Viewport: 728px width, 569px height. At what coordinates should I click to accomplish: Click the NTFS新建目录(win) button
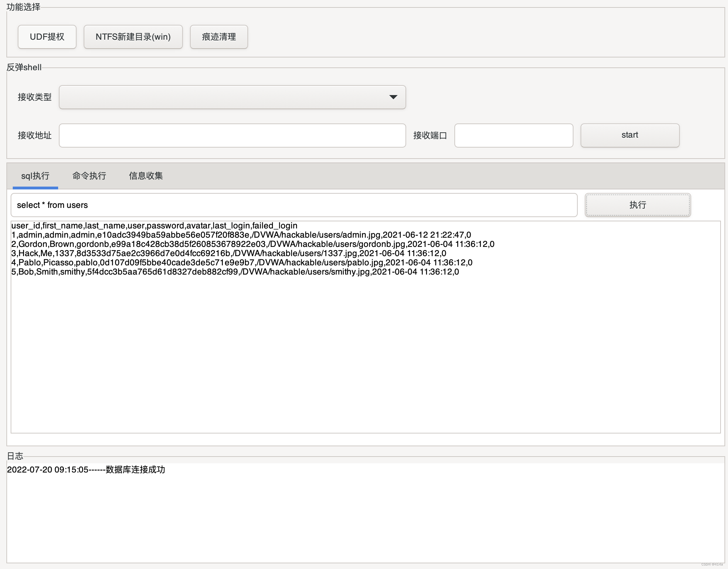[x=133, y=37]
